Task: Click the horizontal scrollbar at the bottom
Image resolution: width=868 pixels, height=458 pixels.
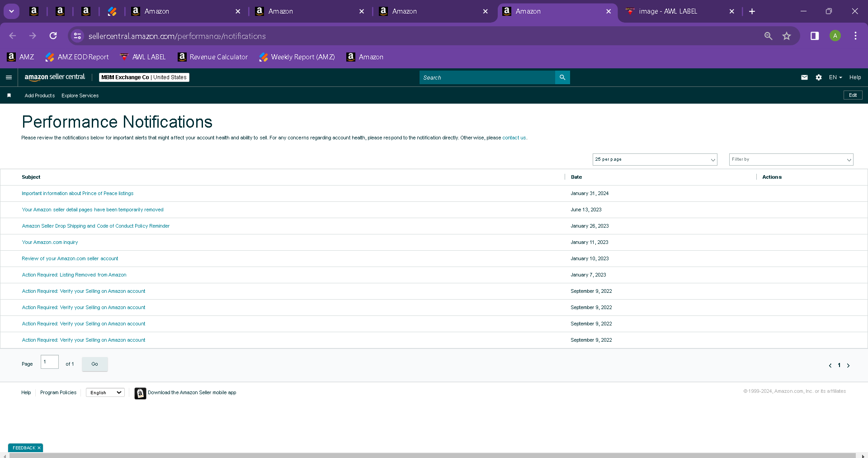Action: pos(432,455)
